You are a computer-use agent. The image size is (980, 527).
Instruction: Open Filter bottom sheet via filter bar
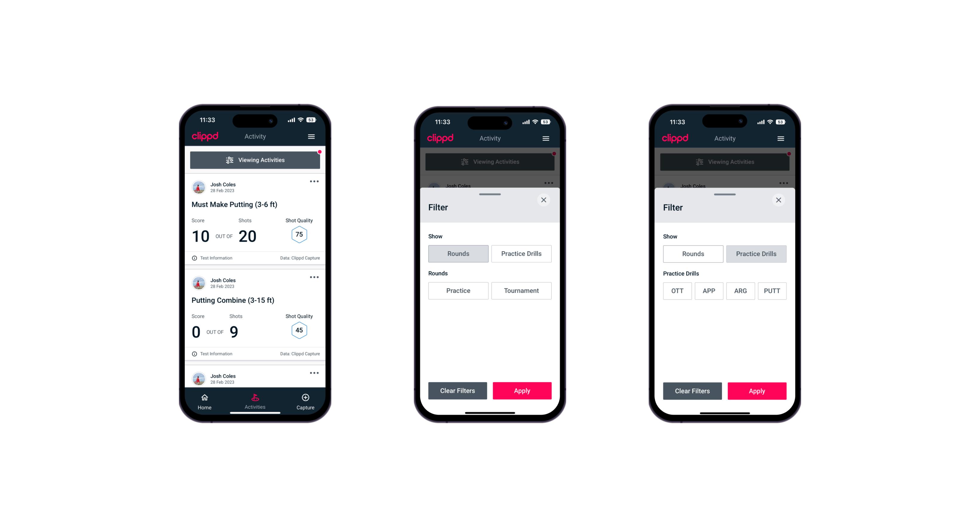255,160
